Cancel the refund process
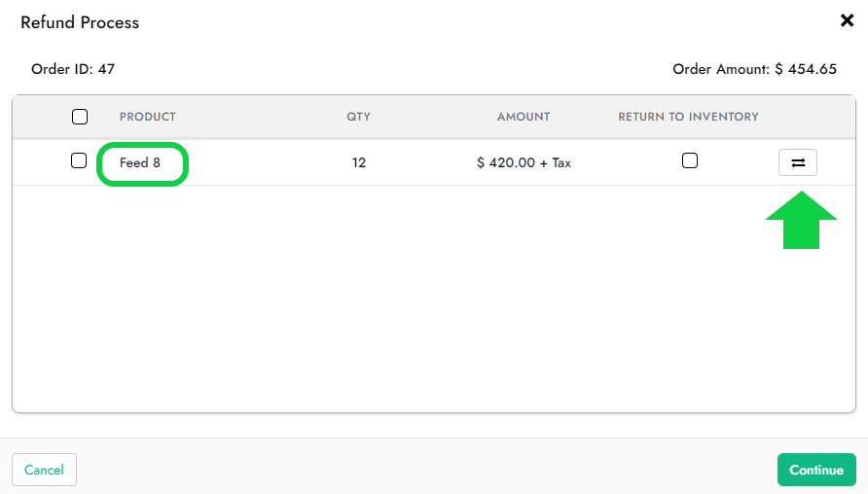 coord(44,470)
